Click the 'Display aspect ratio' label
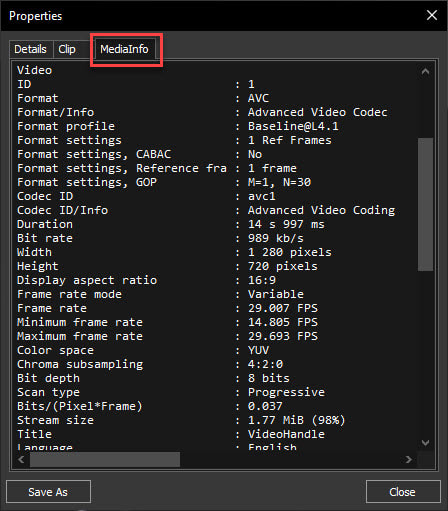Viewport: 448px width, 511px height. (87, 280)
